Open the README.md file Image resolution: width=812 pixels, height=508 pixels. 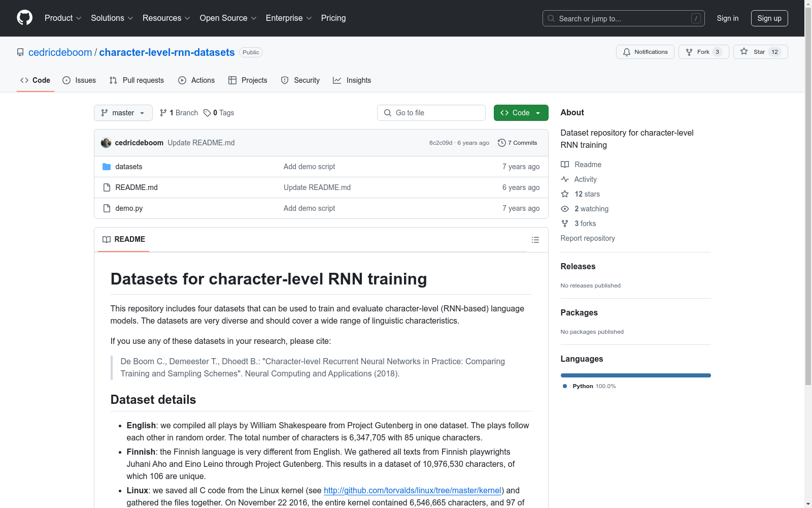click(137, 187)
